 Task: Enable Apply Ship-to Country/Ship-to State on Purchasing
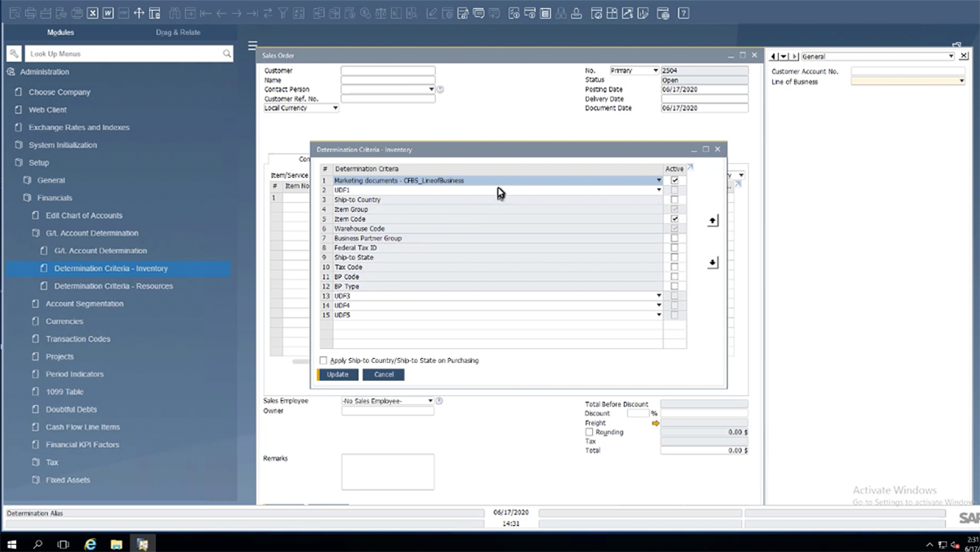pyautogui.click(x=324, y=360)
